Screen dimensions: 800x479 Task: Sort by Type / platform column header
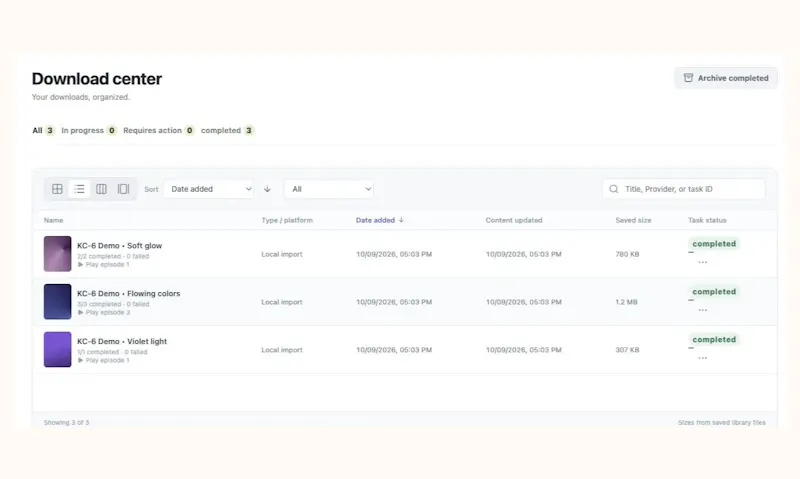(x=287, y=220)
